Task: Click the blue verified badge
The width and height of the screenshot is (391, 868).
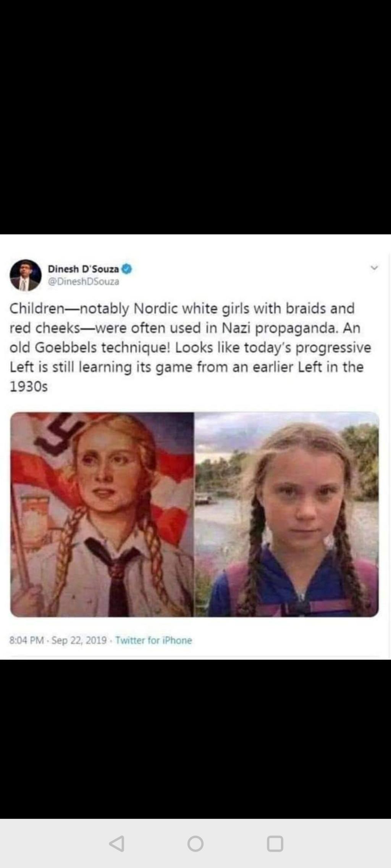Action: coord(127,269)
